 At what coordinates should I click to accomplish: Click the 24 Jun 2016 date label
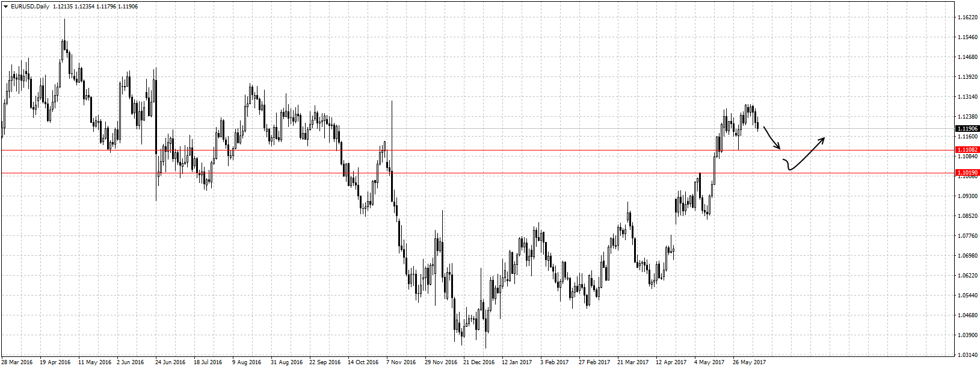170,362
